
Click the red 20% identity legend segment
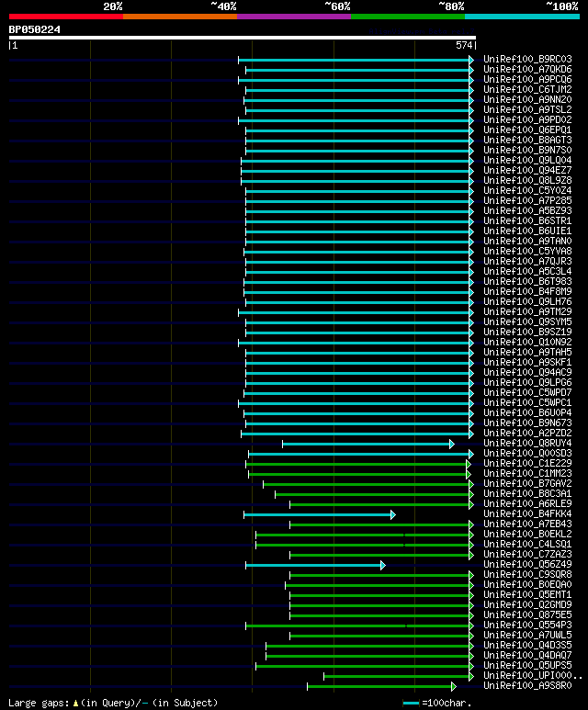(x=65, y=17)
